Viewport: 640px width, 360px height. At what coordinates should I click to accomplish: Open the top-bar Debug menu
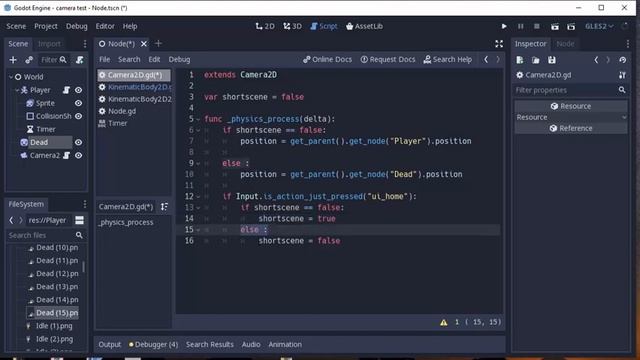(x=77, y=26)
